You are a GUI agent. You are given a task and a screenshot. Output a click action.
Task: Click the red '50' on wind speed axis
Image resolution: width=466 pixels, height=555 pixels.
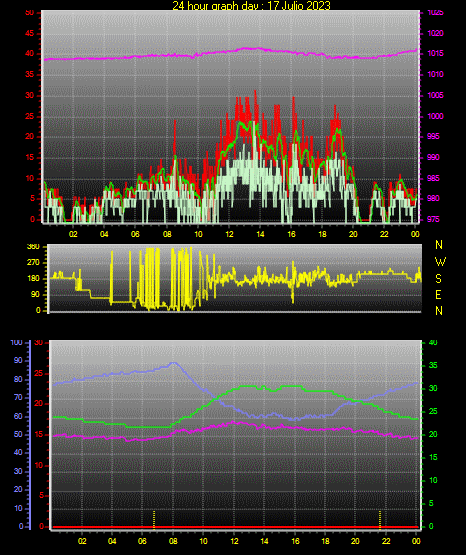point(30,13)
